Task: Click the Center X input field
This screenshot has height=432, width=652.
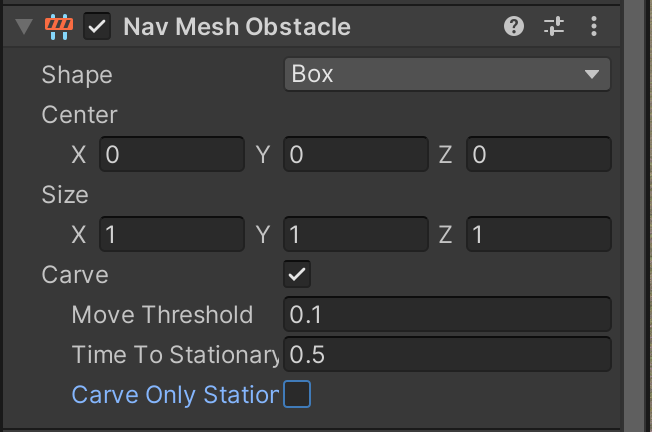Action: tap(171, 155)
